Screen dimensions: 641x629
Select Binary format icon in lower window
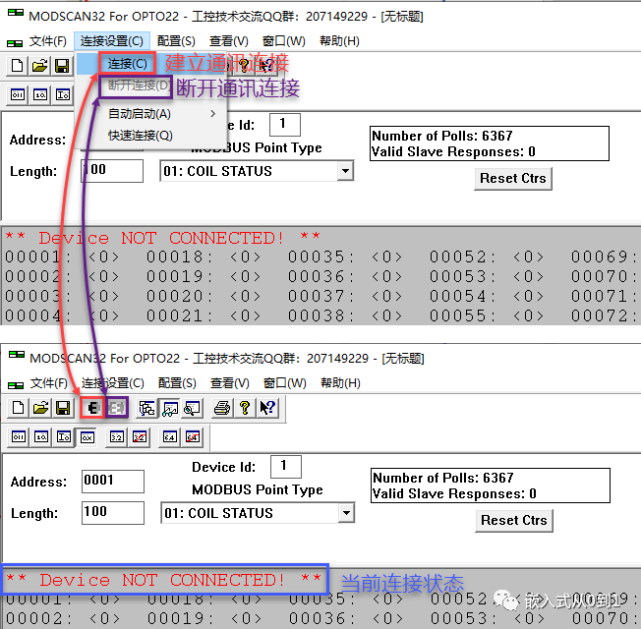click(18, 437)
